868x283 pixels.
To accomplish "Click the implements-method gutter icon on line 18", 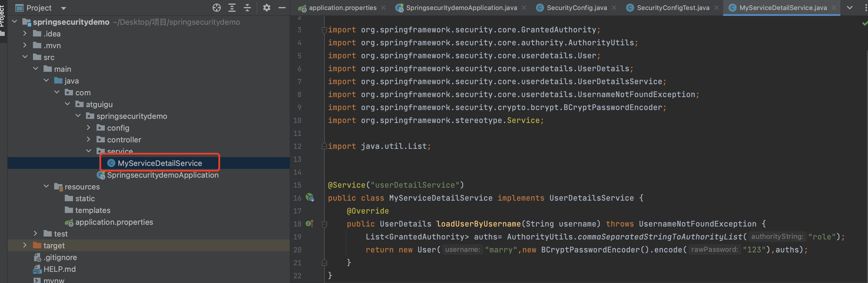I will click(309, 224).
